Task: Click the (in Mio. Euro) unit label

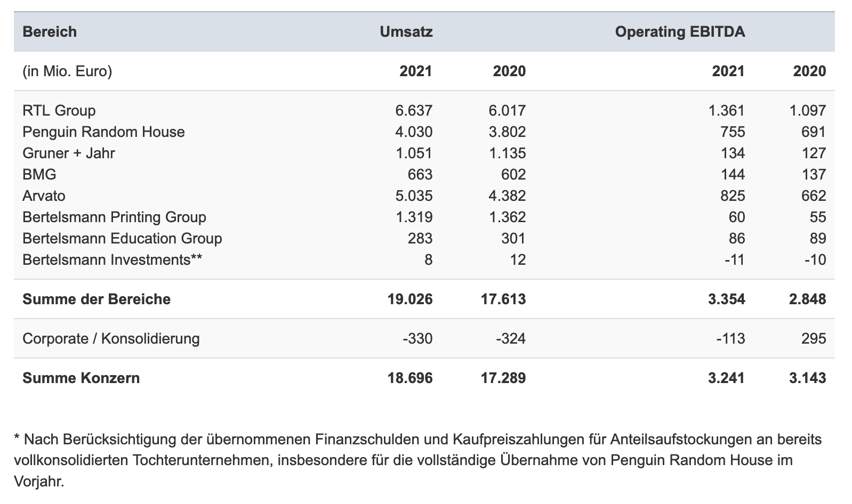Action: [x=67, y=71]
